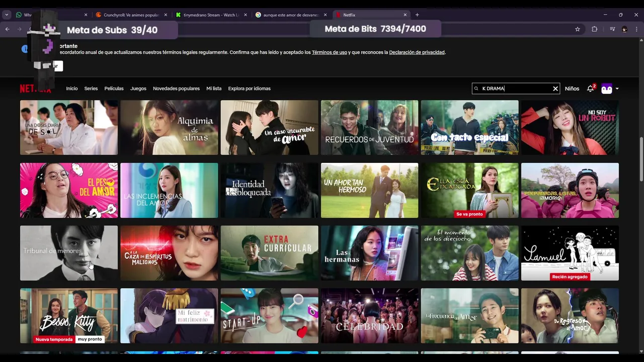Open the browser extensions icon
This screenshot has height=362, width=644.
[x=594, y=29]
